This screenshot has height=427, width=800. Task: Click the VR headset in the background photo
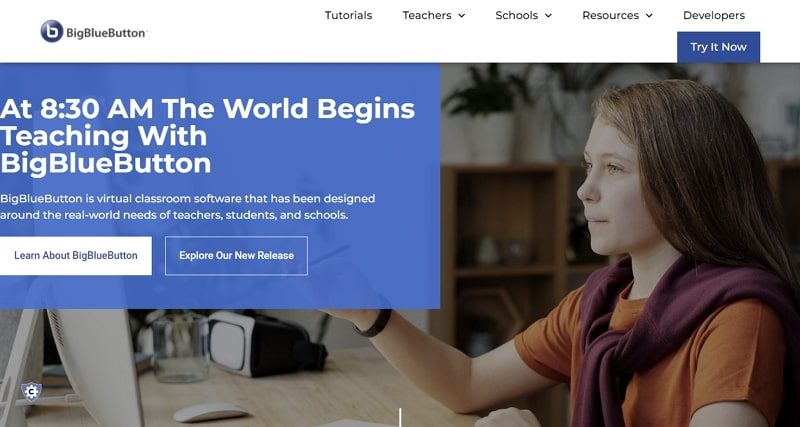(267, 343)
